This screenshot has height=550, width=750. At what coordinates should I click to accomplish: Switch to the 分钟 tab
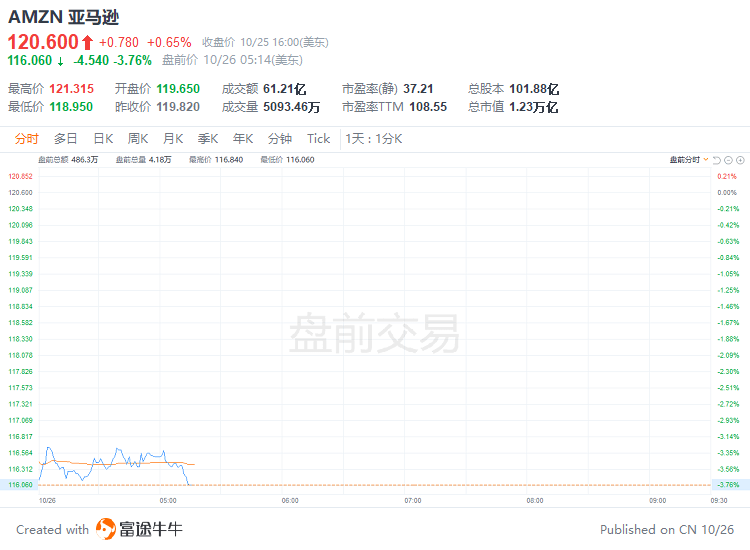tap(280, 139)
